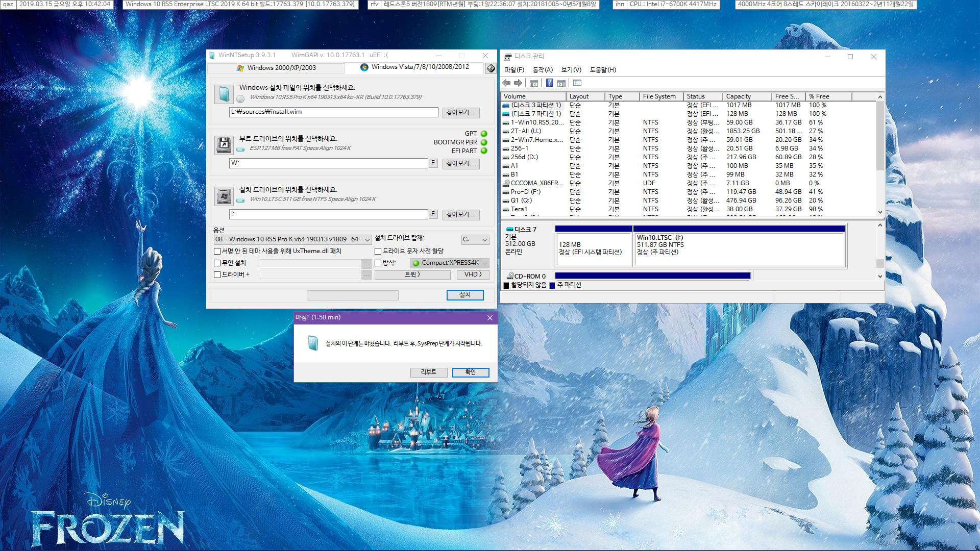Open mount install drive C: dropdown
The image size is (980, 551).
point(475,239)
